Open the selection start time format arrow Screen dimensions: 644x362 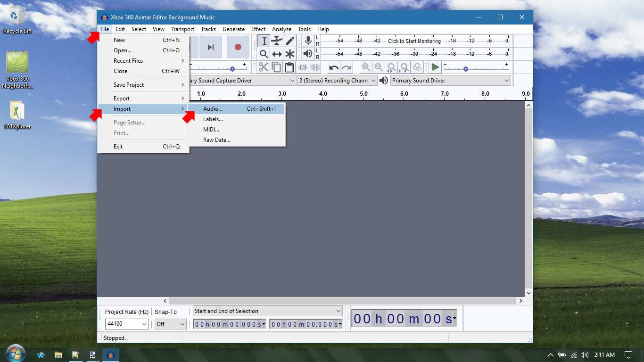(x=264, y=324)
